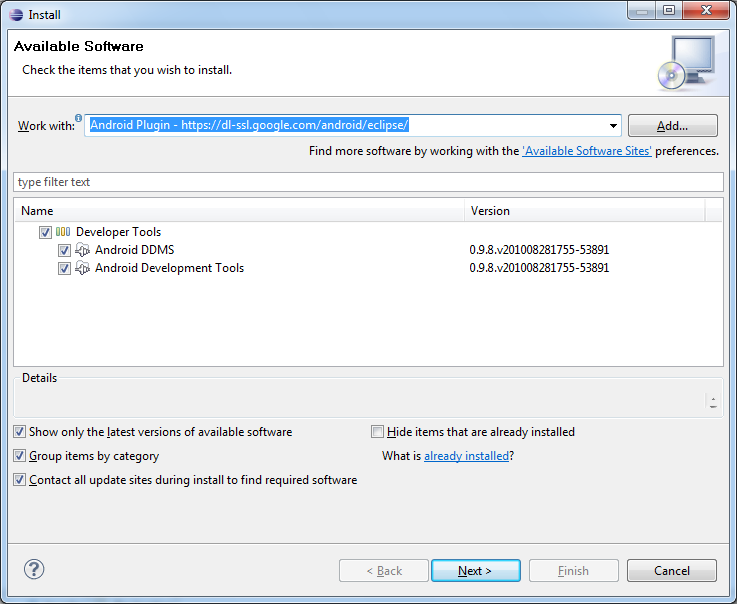
Task: Uncheck the Developer Tools checkbox
Action: 45,232
